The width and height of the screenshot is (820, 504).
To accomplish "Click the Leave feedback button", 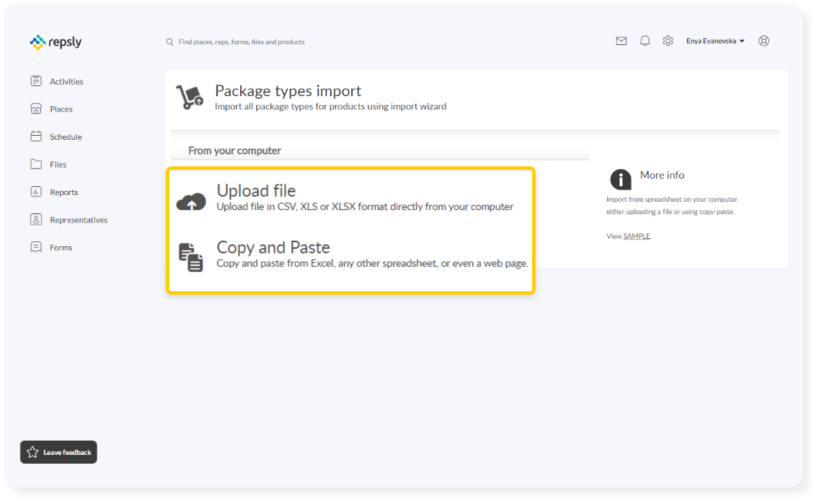I will (59, 452).
